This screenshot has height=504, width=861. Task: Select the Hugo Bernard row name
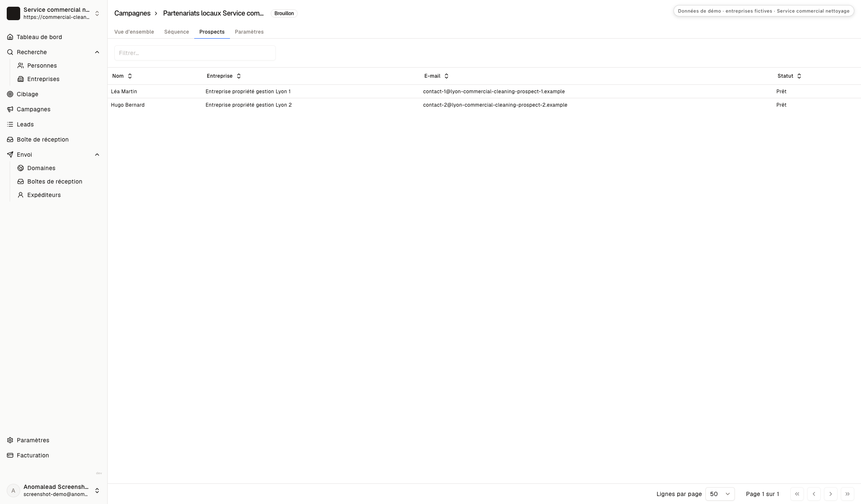click(128, 105)
